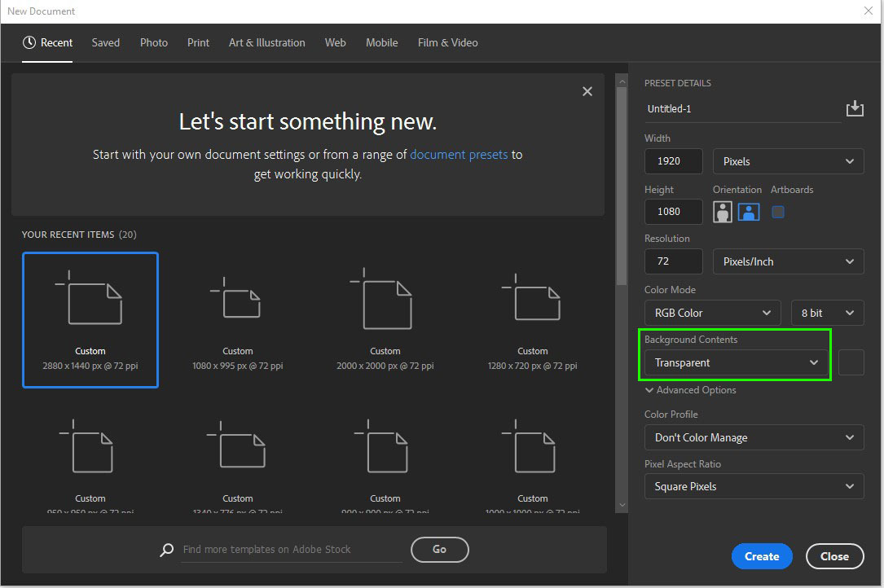884x588 pixels.
Task: Switch to the Film & Video tab
Action: tap(447, 42)
